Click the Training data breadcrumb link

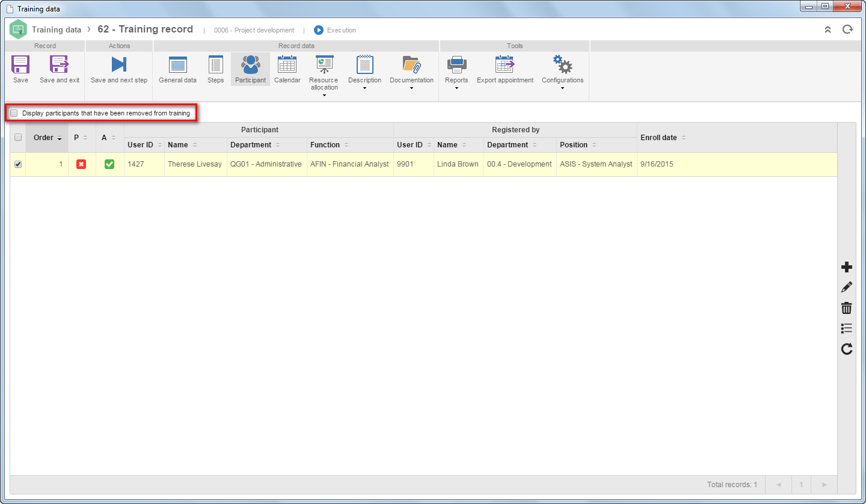coord(57,29)
